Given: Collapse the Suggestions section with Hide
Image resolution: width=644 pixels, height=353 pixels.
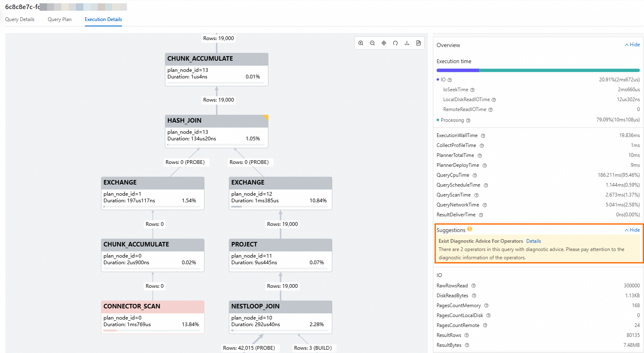Looking at the screenshot, I should coord(632,230).
